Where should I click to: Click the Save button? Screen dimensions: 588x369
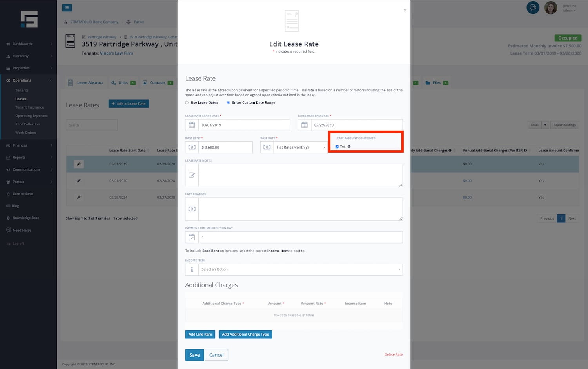click(194, 355)
